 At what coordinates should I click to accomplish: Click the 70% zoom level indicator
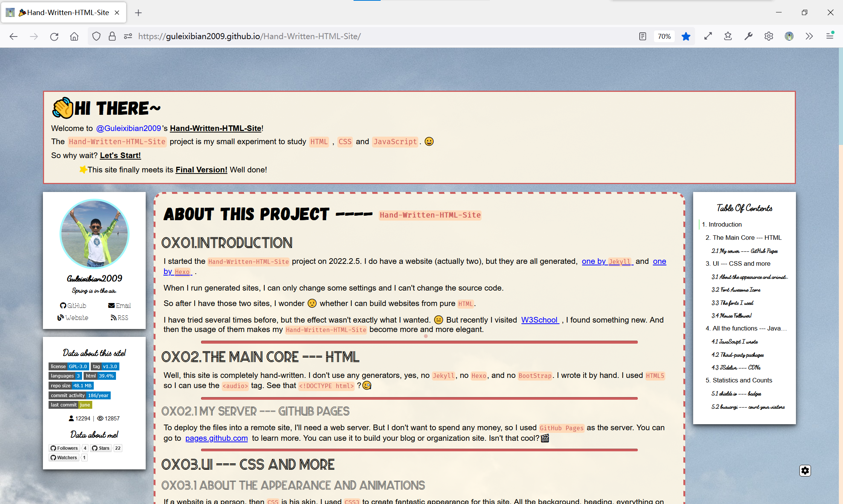coord(664,36)
